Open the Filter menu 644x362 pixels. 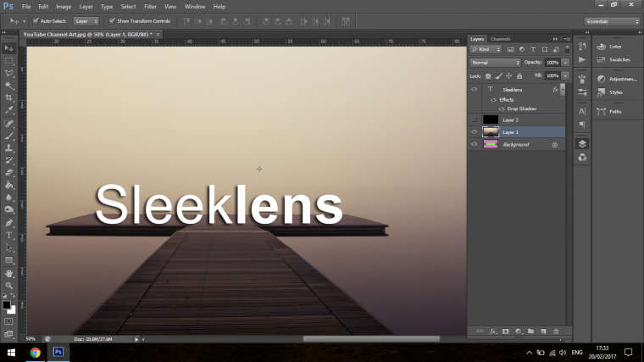150,7
